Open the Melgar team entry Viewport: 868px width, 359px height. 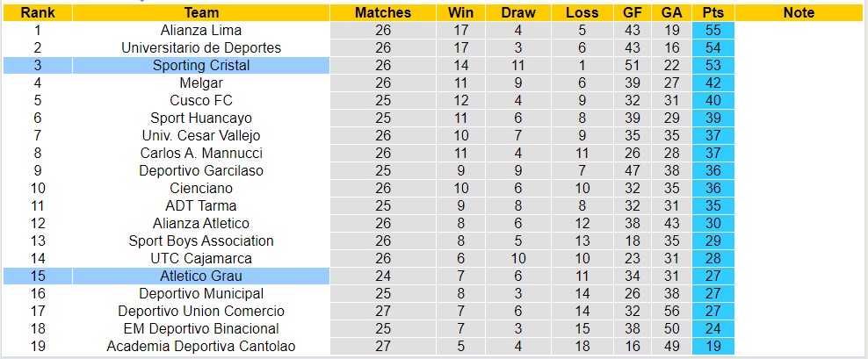point(201,83)
